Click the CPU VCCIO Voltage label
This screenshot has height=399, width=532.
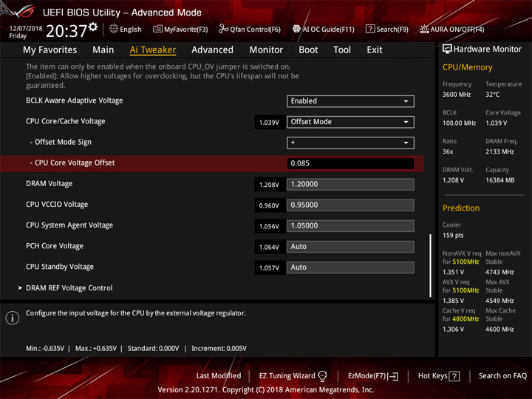click(57, 204)
